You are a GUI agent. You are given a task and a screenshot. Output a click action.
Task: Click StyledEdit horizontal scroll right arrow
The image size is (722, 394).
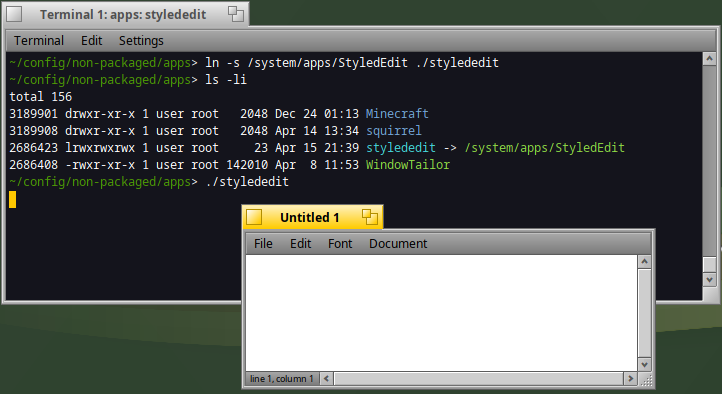point(630,379)
